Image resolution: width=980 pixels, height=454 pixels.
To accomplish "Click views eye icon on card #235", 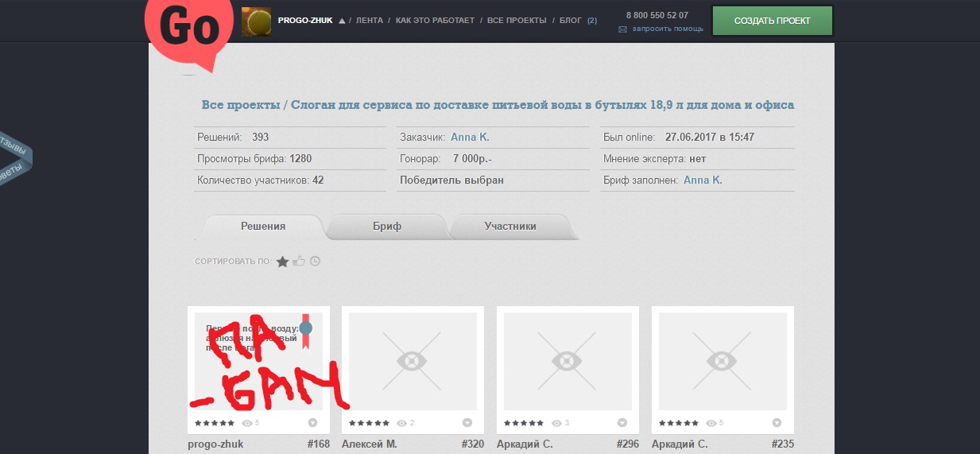I will pos(712,423).
